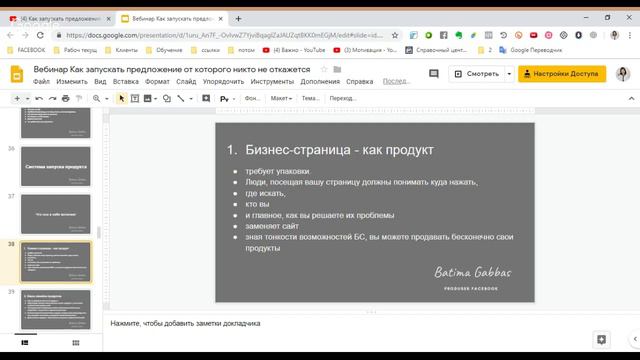Switch to grid view icon

point(76,343)
